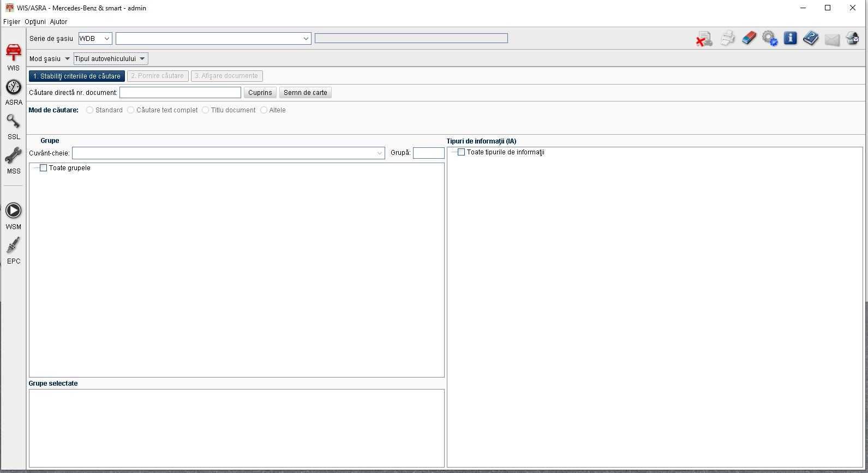Screen dimensions: 868x473
Task: Click the Grupe selectate list area
Action: (237, 428)
